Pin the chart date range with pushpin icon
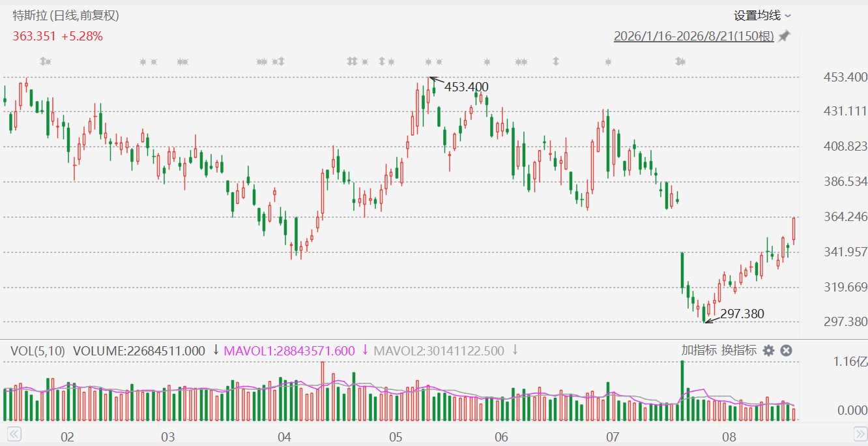This screenshot has width=868, height=446. coord(784,36)
